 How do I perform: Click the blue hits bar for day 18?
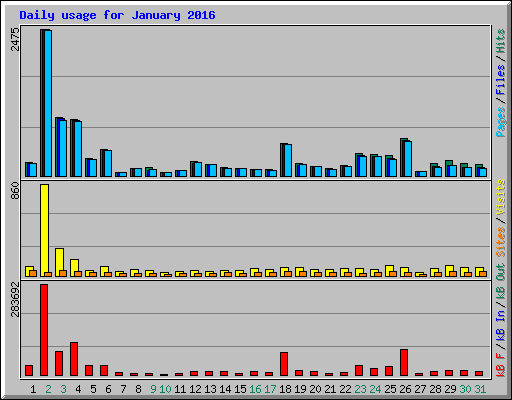[286, 160]
